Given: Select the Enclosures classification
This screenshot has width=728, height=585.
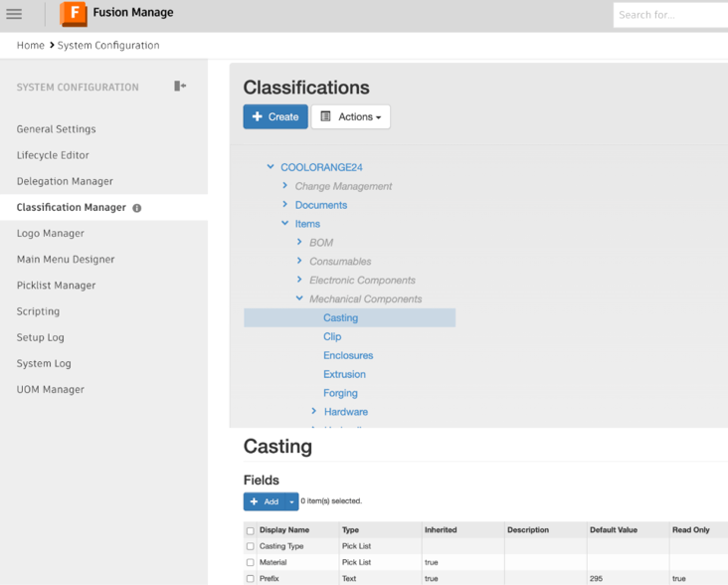Looking at the screenshot, I should [x=348, y=355].
